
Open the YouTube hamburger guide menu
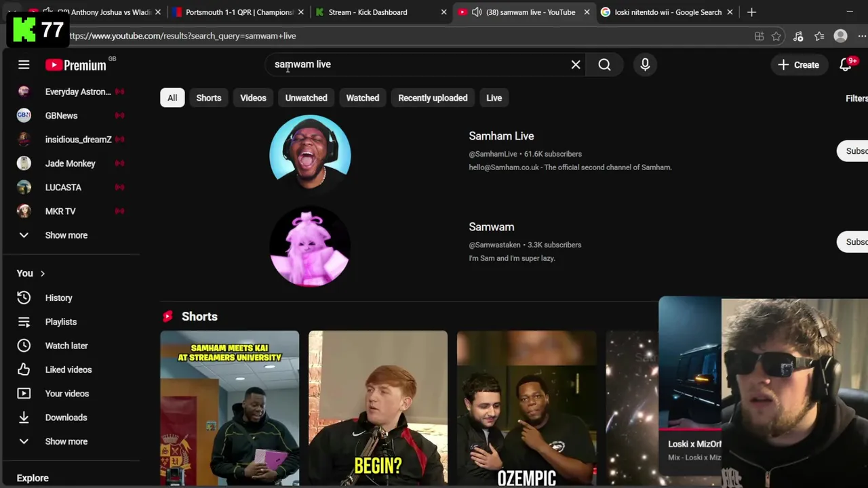pos(24,65)
